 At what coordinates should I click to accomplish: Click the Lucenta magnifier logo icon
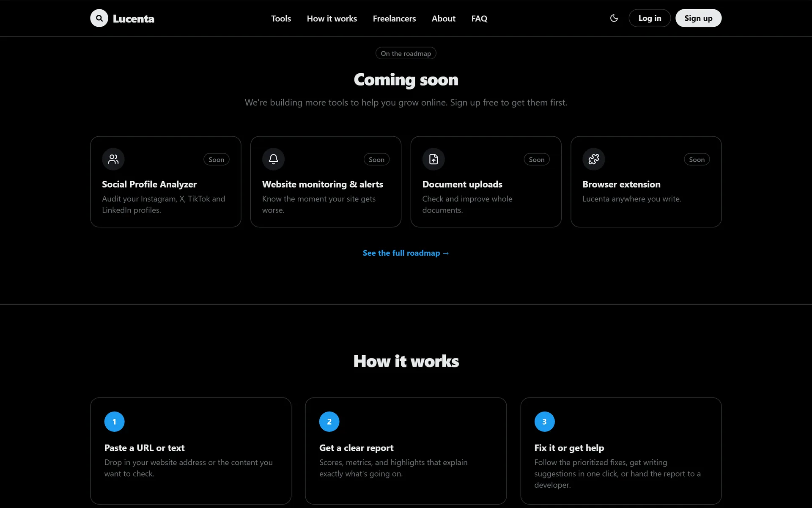[99, 18]
